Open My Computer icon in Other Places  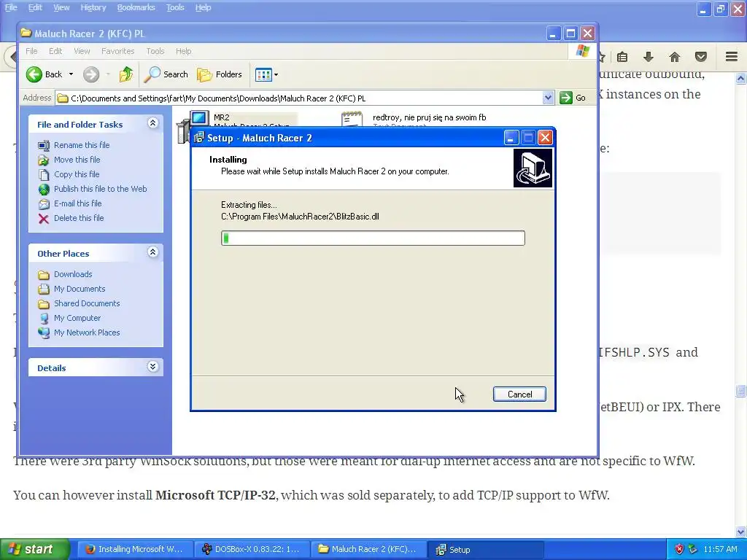tap(44, 318)
